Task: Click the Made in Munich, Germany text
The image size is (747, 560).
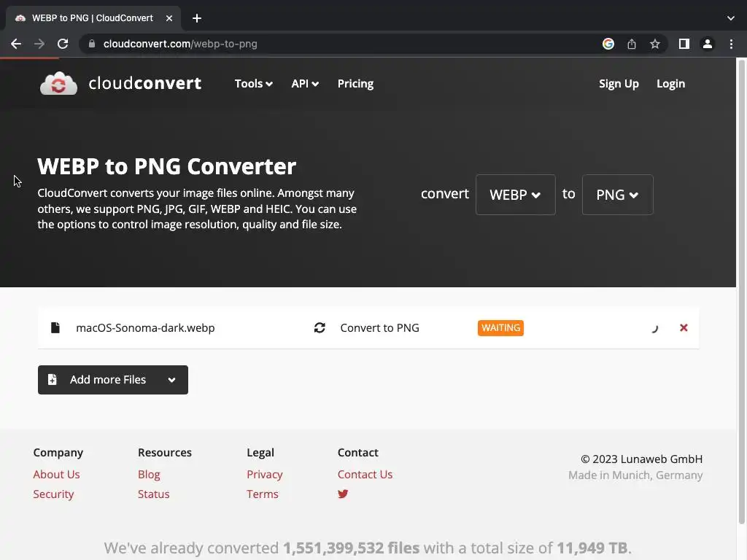Action: (635, 475)
